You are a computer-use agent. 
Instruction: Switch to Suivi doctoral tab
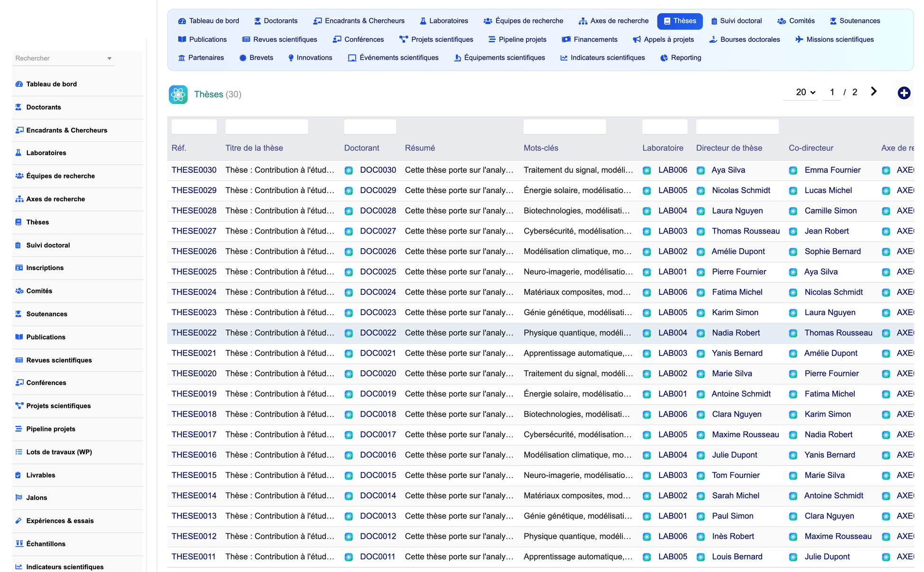pyautogui.click(x=736, y=21)
